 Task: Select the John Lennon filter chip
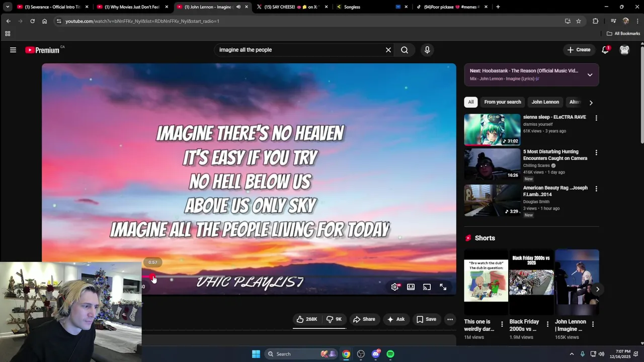coord(545,102)
